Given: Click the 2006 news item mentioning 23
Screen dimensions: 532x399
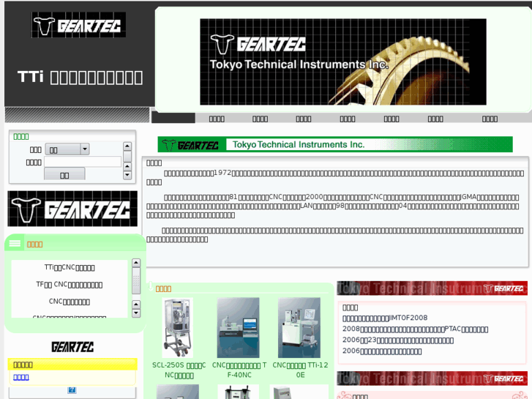Looking at the screenshot, I should tap(398, 340).
